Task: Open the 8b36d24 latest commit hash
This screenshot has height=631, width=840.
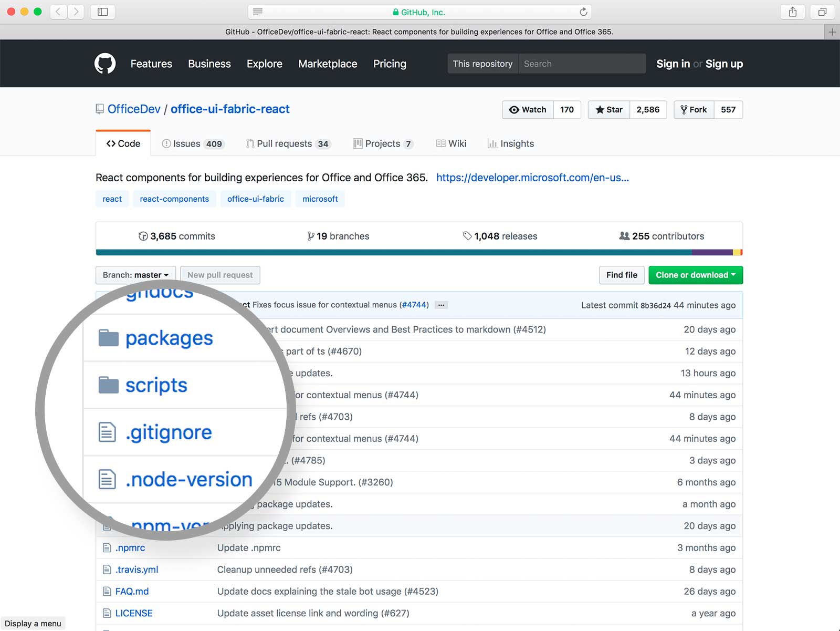Action: point(655,306)
